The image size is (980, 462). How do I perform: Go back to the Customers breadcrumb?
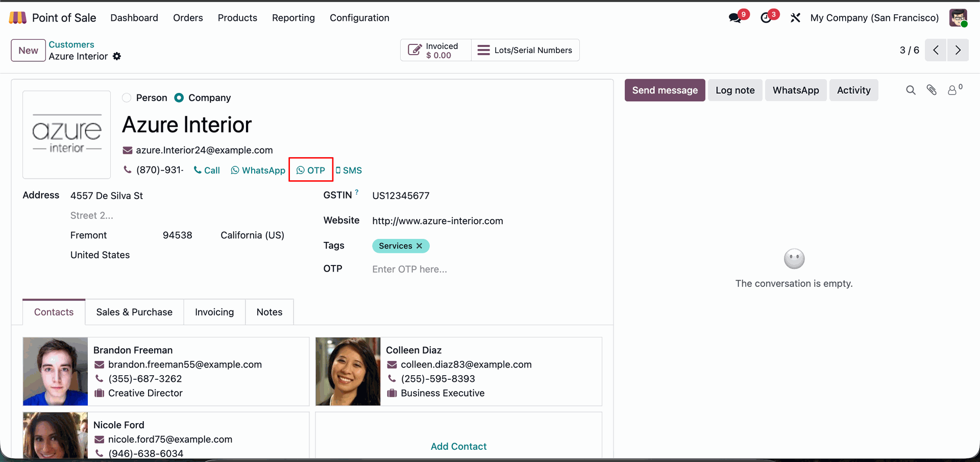[71, 44]
